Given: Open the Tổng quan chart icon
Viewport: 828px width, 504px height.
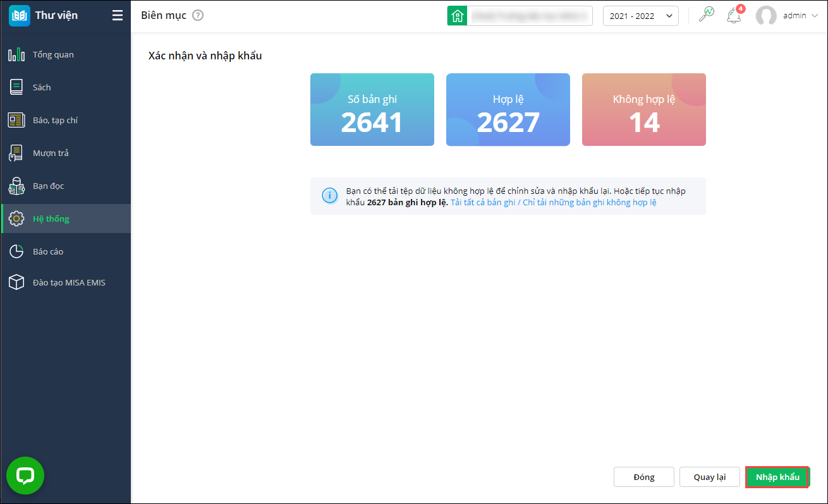Looking at the screenshot, I should (x=16, y=55).
